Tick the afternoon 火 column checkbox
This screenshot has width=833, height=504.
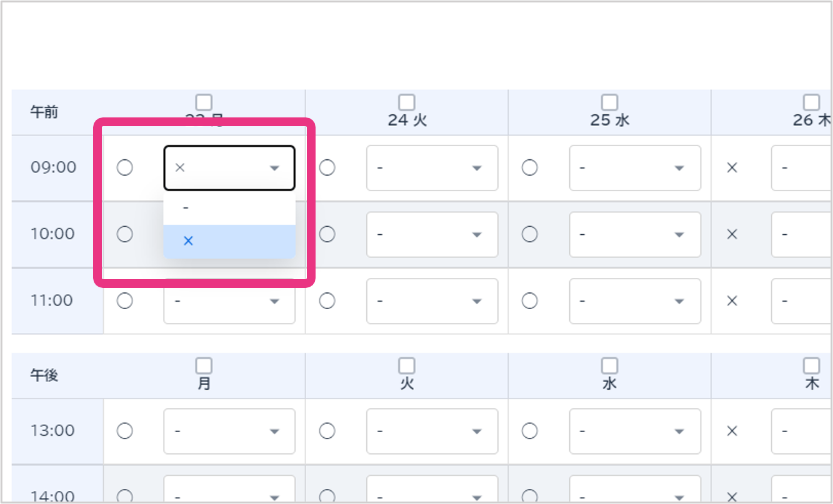coord(407,365)
